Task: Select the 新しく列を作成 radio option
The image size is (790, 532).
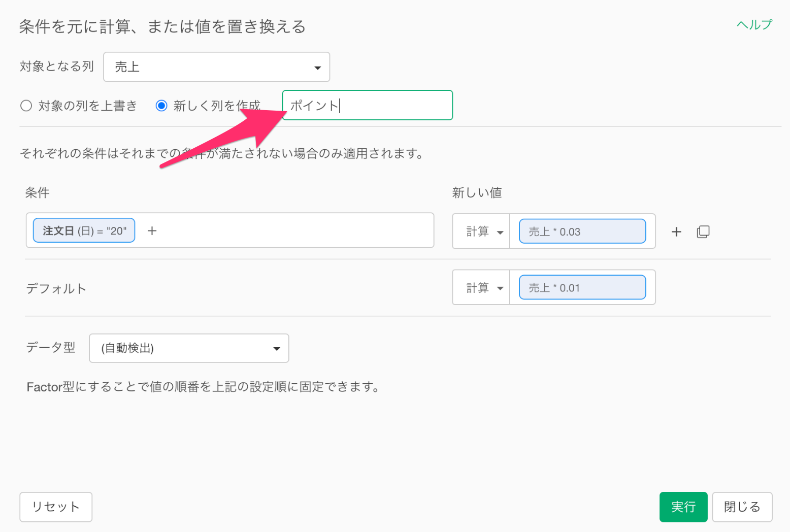Action: click(161, 106)
